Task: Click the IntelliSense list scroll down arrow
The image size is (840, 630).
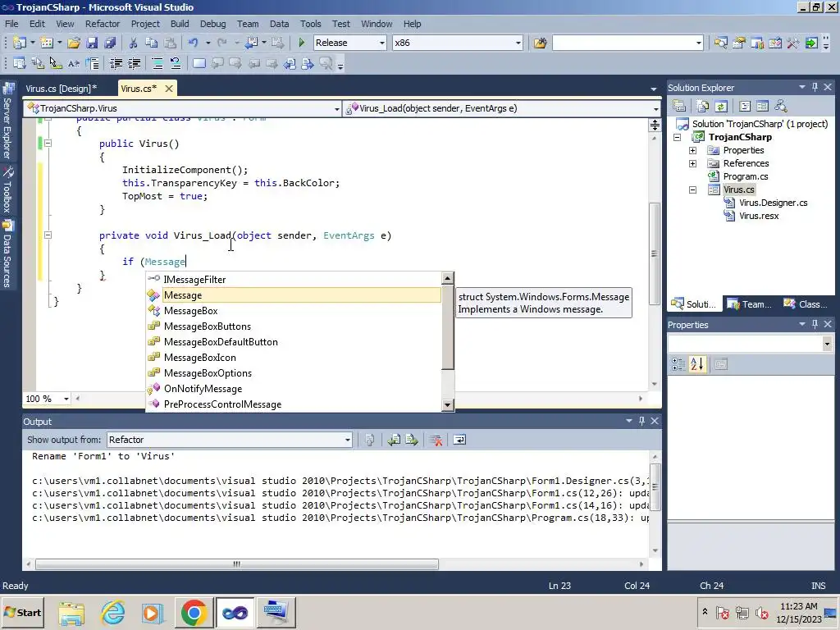Action: pos(448,405)
